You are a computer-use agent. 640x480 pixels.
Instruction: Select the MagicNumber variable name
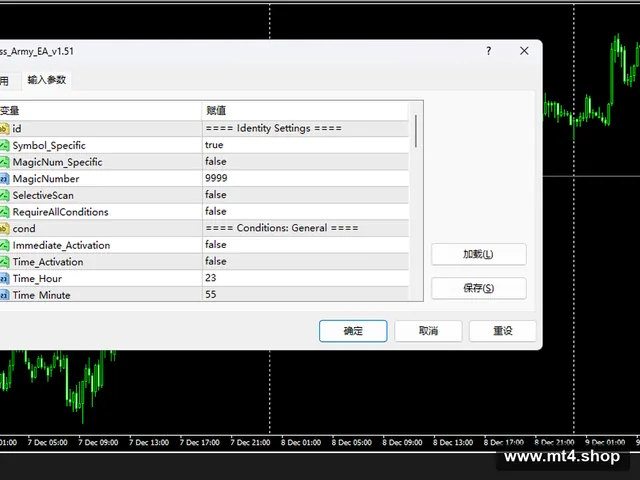point(46,179)
